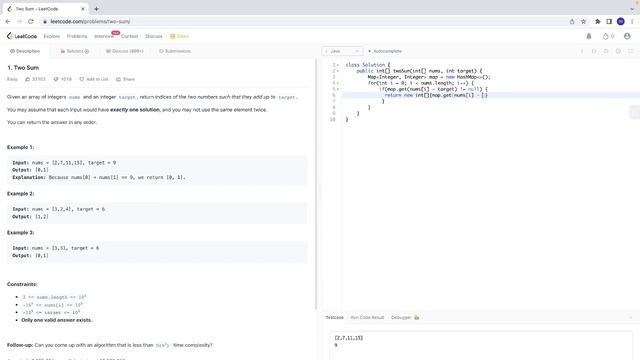Screen dimensions: 640x360
Task: Click the thumbs-up like icon
Action: 28,79
